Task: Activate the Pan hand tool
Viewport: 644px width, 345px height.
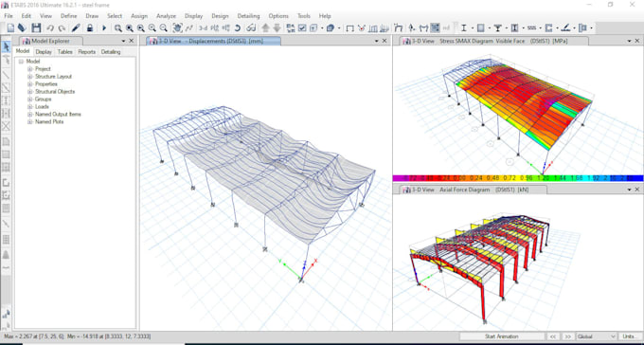Action: coord(177,28)
